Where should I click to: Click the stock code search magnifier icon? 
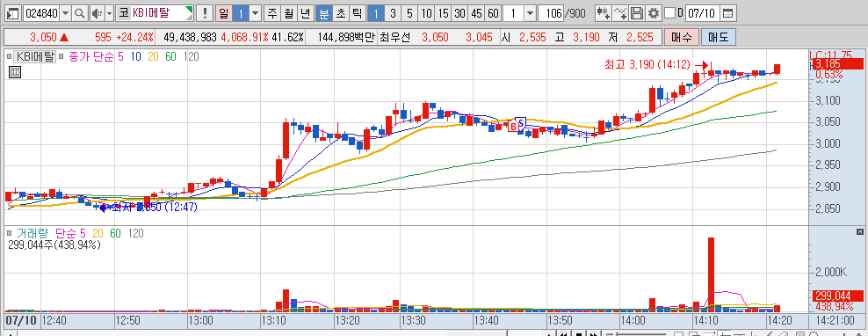click(80, 12)
